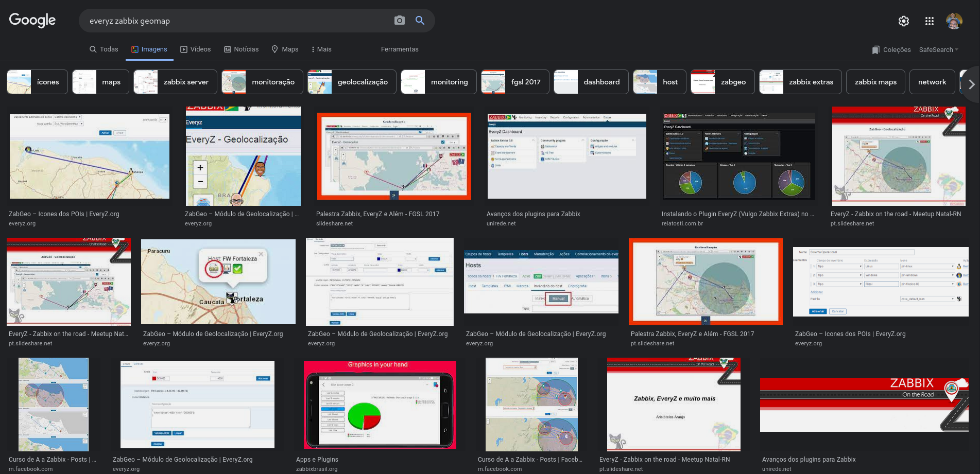The image size is (980, 474).
Task: Filter by the icones chip
Action: point(37,82)
